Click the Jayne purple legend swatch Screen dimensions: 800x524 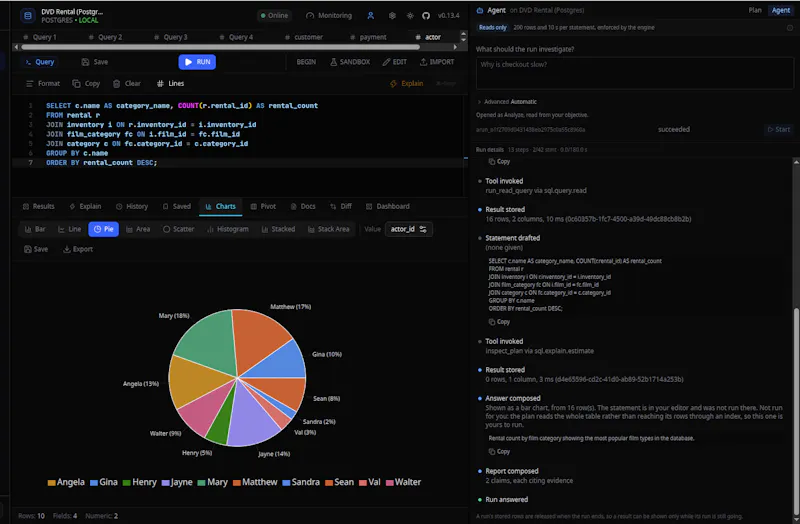(x=165, y=483)
